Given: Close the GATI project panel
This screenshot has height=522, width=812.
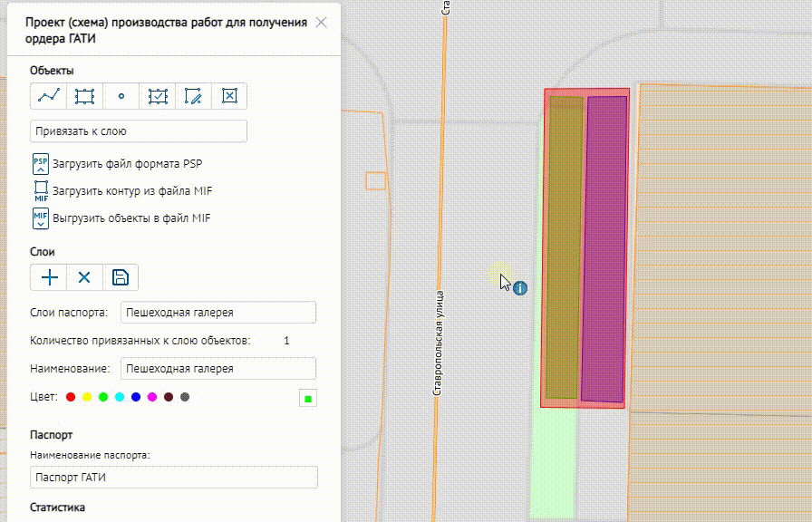Looking at the screenshot, I should click(321, 23).
